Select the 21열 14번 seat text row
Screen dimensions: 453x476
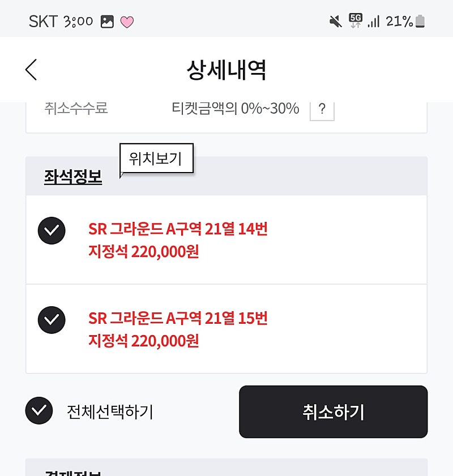[x=178, y=239]
